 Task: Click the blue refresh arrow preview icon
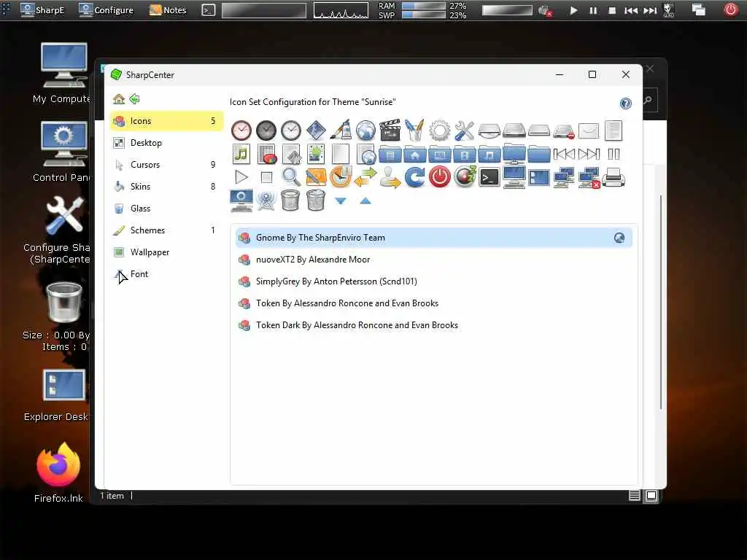pyautogui.click(x=414, y=177)
